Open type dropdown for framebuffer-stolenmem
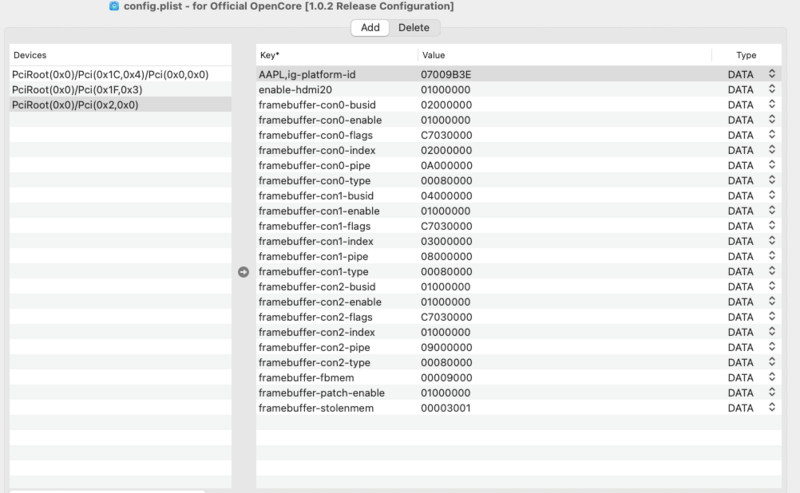Screen dimensions: 800x493 point(772,407)
